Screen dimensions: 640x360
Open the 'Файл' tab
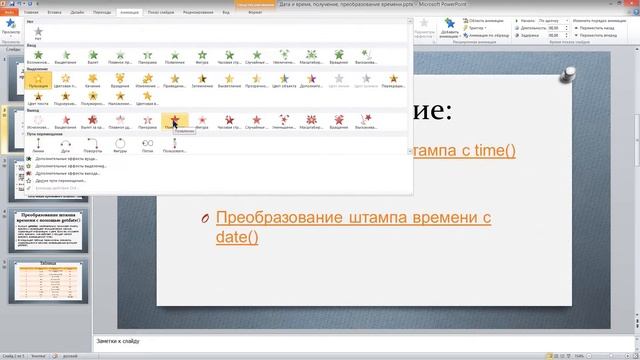pos(9,12)
